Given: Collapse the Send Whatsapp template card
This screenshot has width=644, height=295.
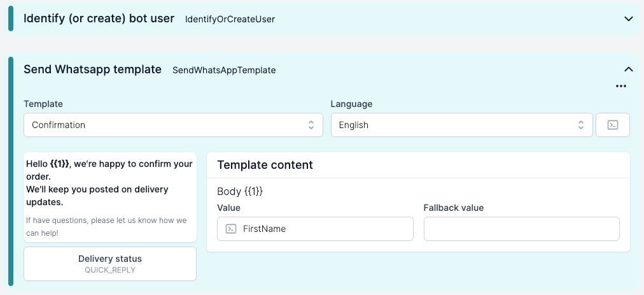Looking at the screenshot, I should click(628, 69).
